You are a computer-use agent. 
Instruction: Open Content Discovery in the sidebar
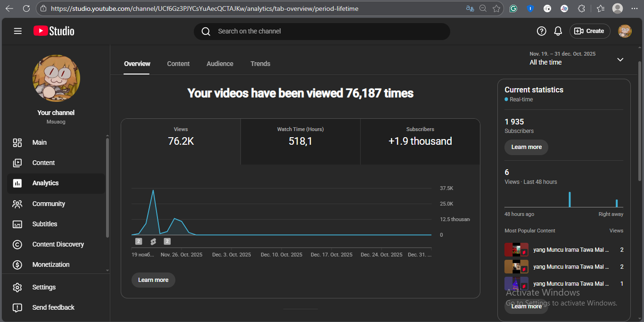point(58,244)
